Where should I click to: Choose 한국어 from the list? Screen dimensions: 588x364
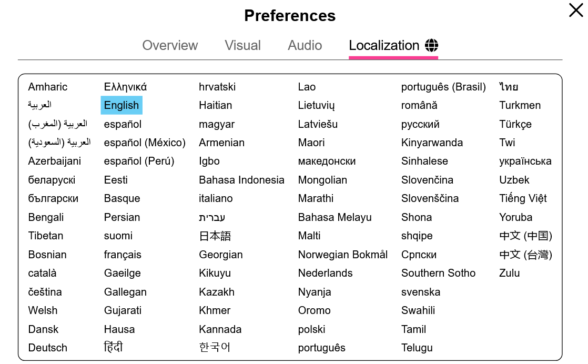pyautogui.click(x=215, y=347)
